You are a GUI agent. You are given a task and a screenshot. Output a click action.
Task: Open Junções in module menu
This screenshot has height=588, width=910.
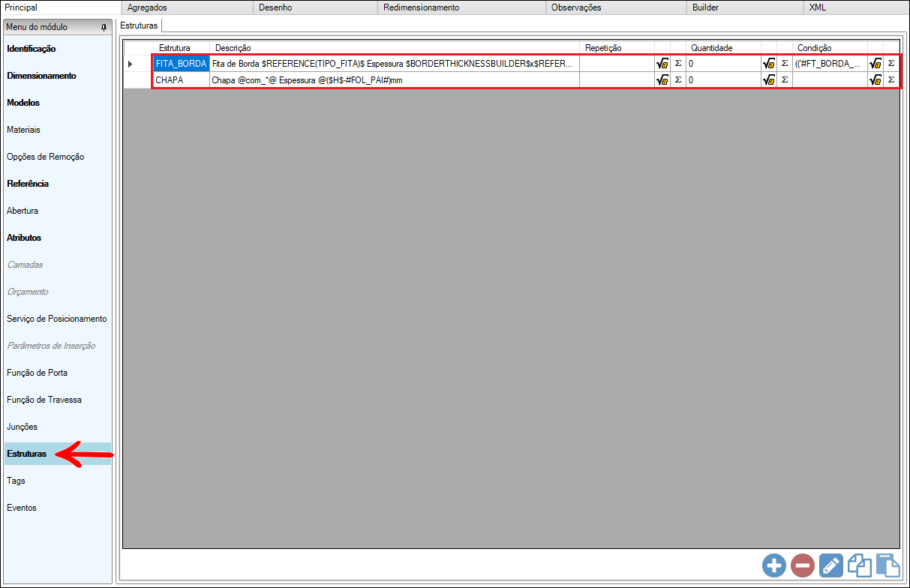[58, 427]
